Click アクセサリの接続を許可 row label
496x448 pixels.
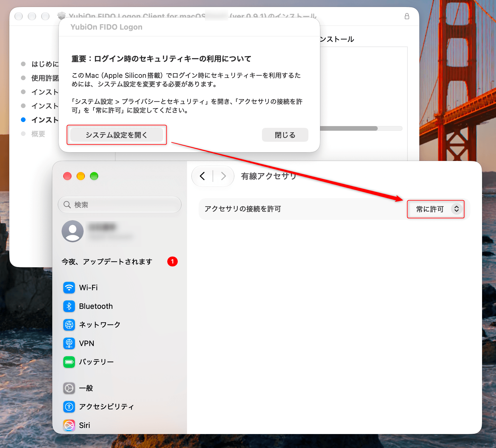click(x=243, y=209)
